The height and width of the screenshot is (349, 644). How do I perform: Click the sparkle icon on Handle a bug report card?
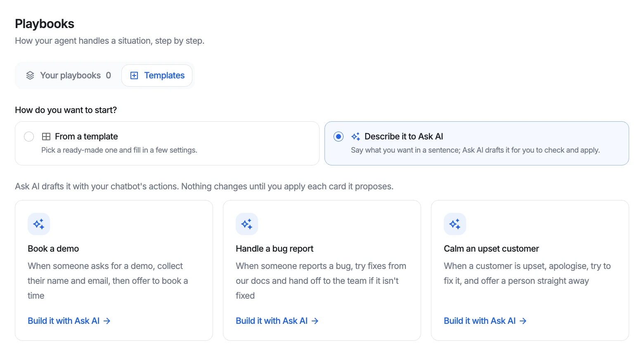(247, 224)
